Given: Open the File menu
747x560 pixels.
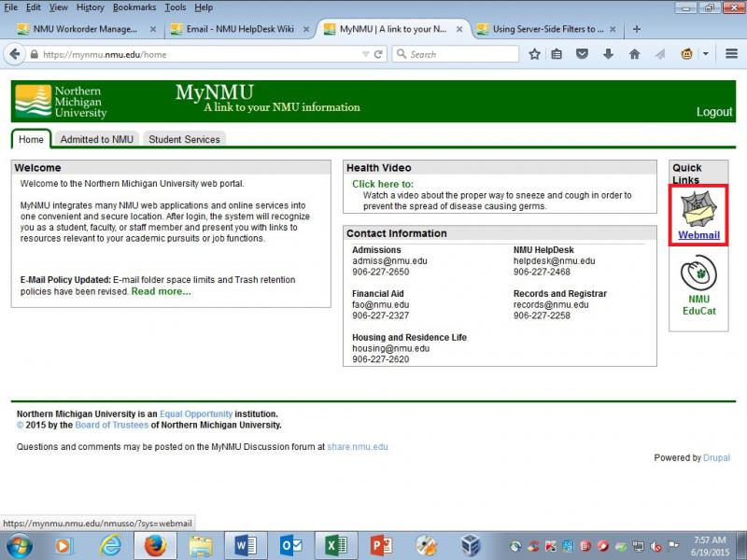Looking at the screenshot, I should (10, 7).
